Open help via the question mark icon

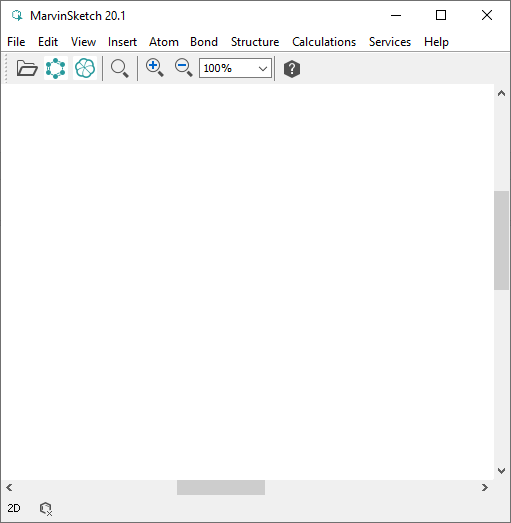[x=292, y=69]
